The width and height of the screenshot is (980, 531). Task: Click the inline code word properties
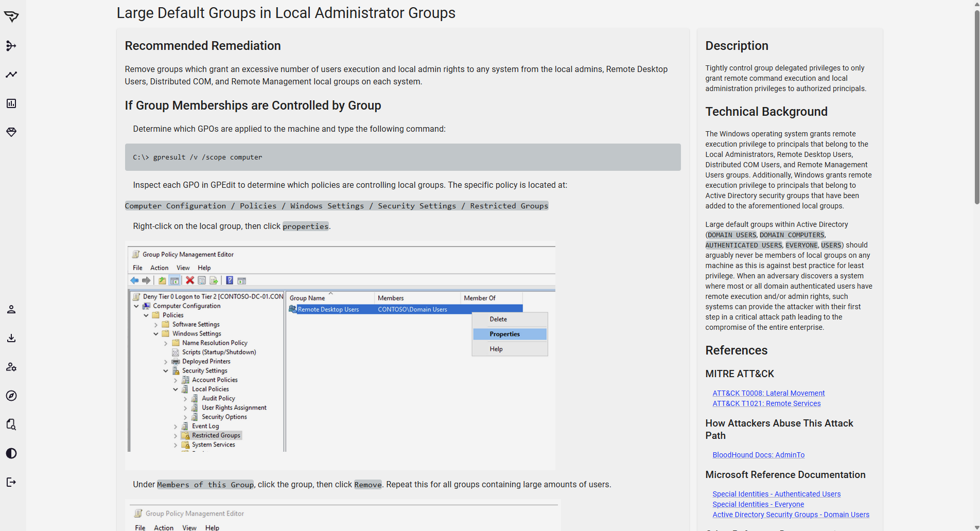306,226
